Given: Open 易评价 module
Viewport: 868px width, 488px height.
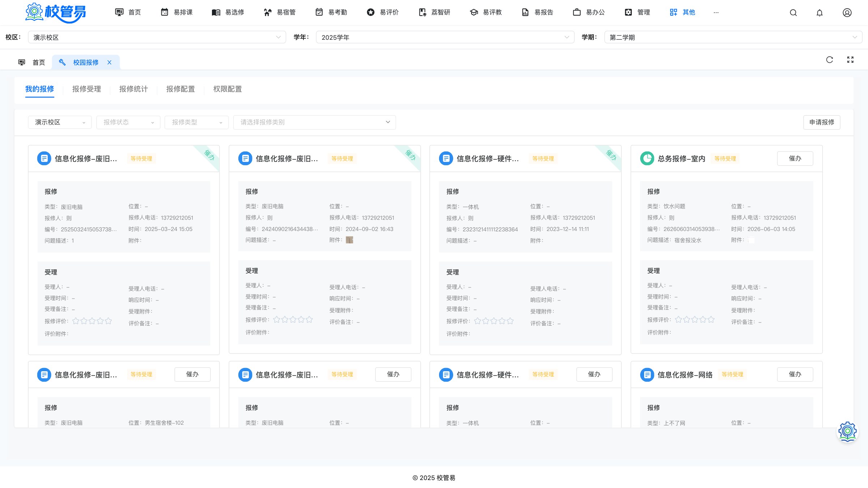Looking at the screenshot, I should tap(383, 12).
